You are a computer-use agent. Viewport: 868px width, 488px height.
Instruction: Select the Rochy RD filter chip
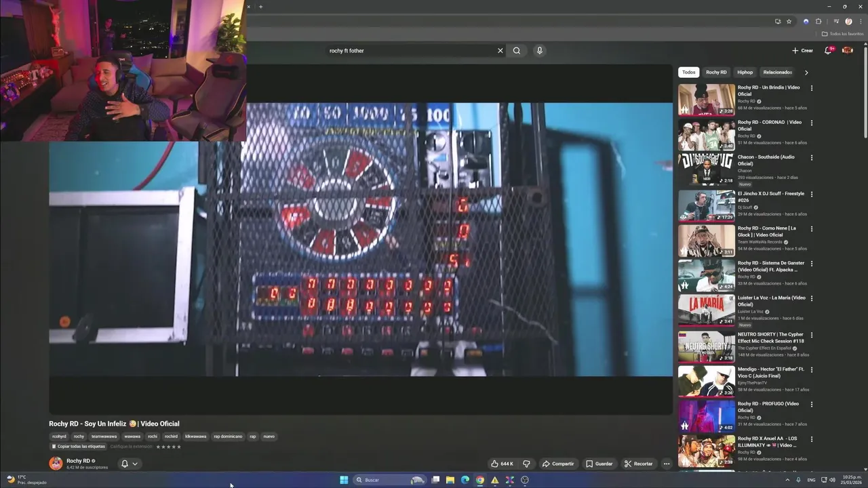coord(716,72)
